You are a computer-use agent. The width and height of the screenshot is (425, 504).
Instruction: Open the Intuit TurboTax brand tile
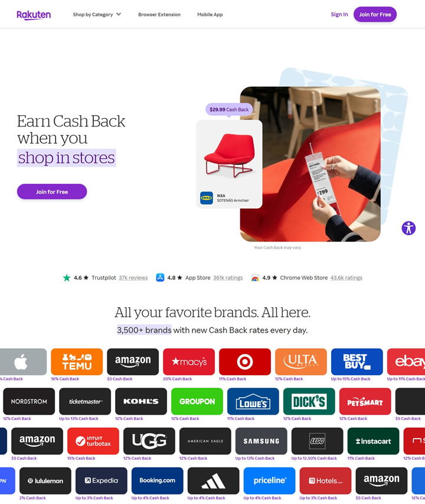point(93,441)
